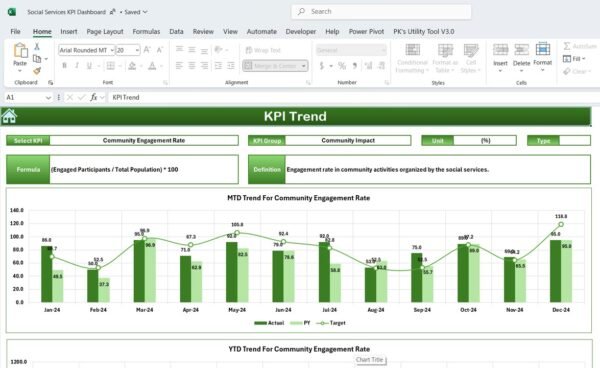The height and width of the screenshot is (368, 600).
Task: Click the Align Left icon
Action: 179,66
